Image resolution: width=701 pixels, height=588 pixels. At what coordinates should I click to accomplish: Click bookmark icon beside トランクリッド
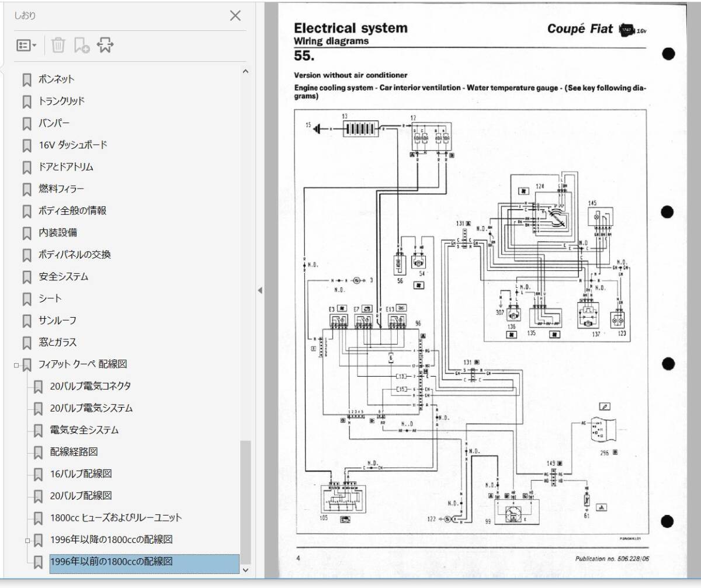tap(27, 102)
